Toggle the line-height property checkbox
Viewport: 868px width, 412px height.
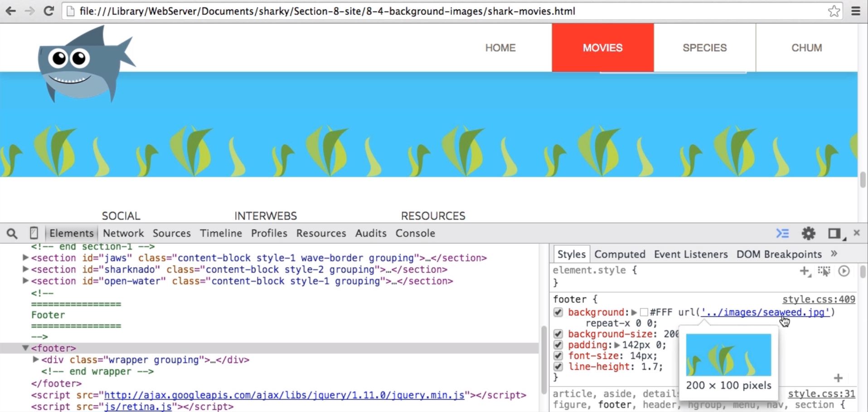tap(558, 367)
